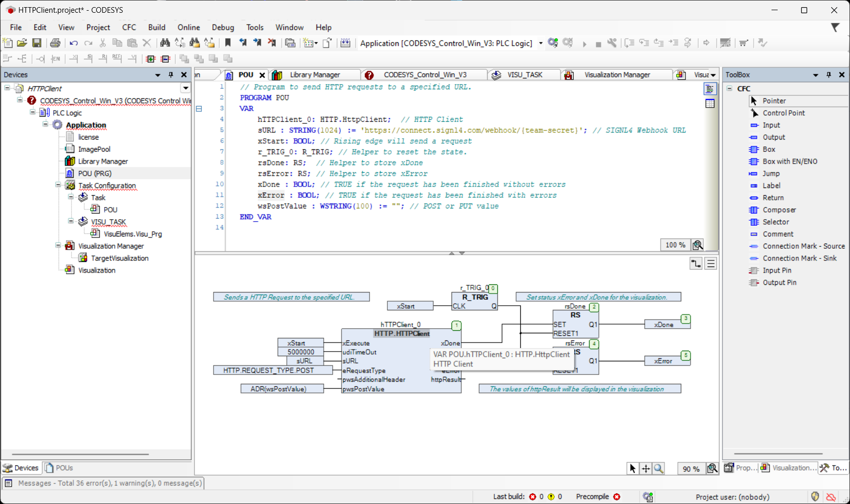Open the ToolBox panel dropdown arrow

815,75
